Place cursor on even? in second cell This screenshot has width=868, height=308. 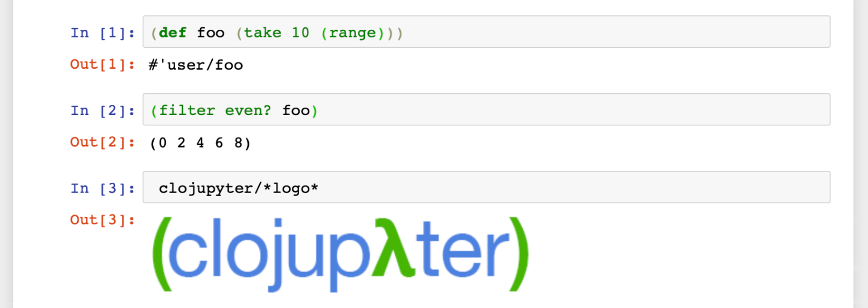pos(248,110)
